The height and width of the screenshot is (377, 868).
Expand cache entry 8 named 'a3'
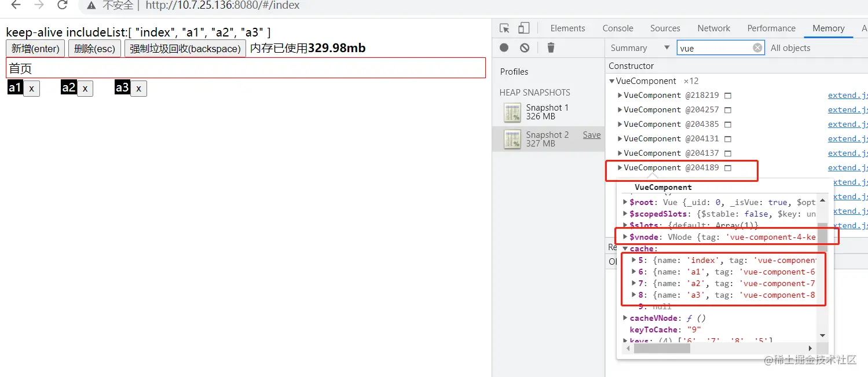(634, 295)
